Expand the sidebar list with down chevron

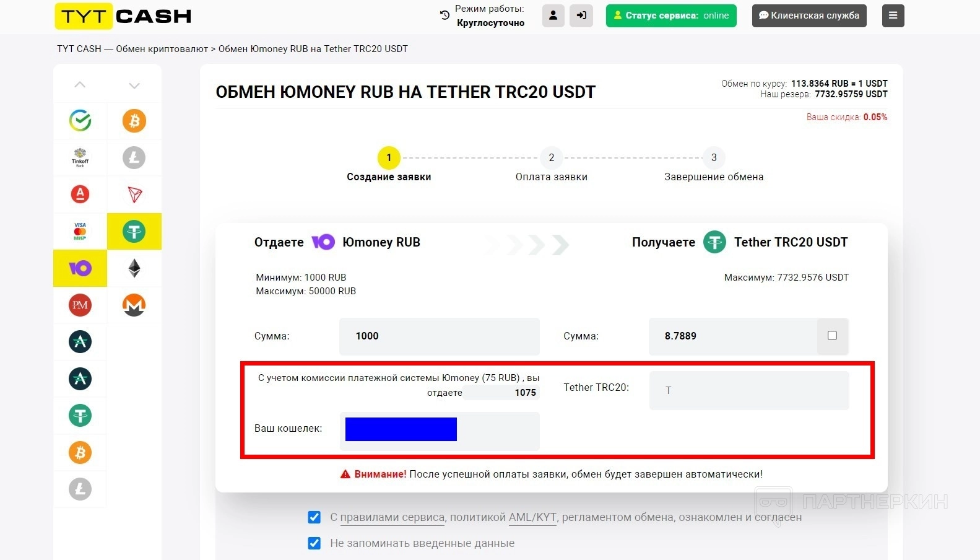click(x=134, y=85)
